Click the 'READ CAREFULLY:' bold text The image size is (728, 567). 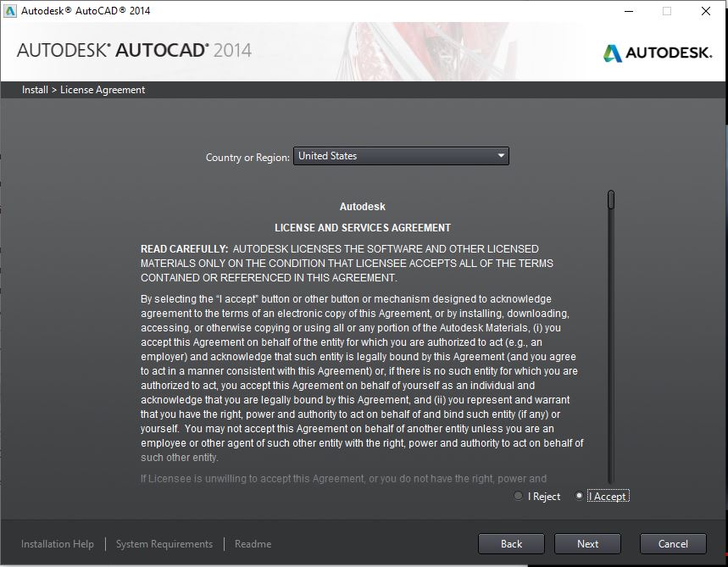(x=184, y=249)
